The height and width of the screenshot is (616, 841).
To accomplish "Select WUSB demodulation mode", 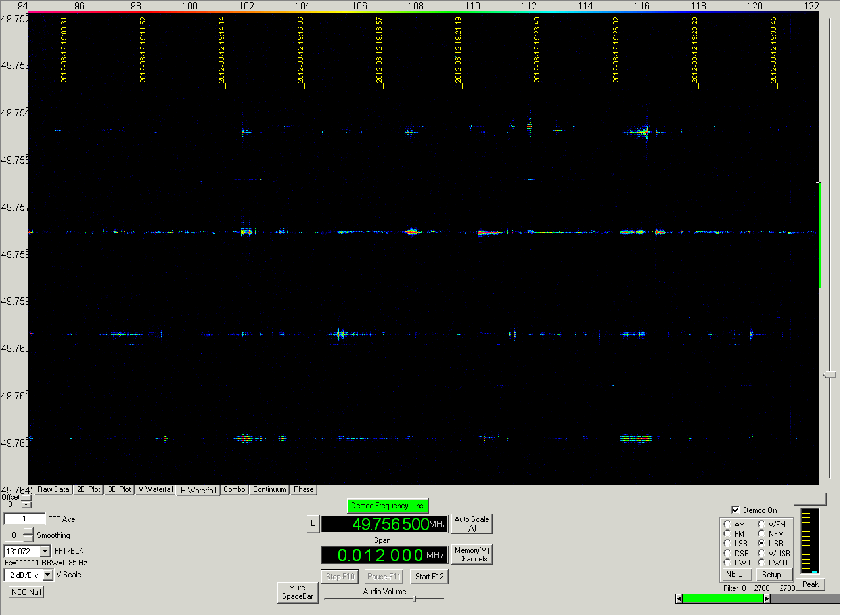I will [761, 553].
